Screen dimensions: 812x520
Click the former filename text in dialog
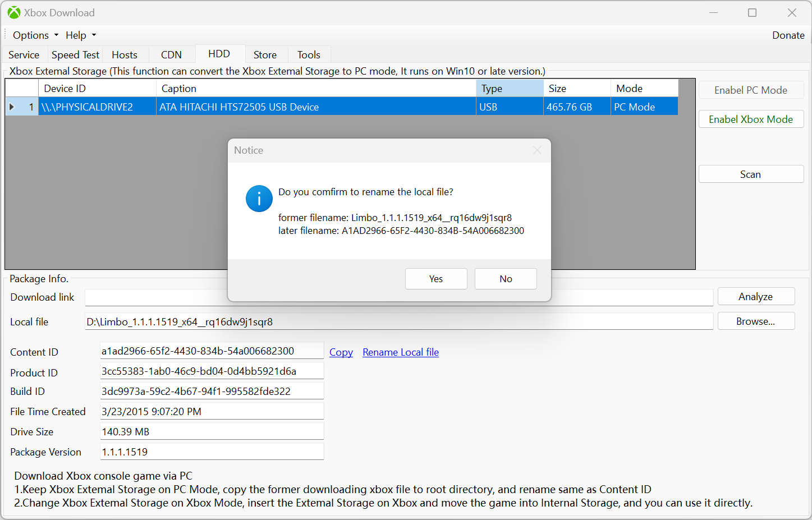click(x=395, y=218)
